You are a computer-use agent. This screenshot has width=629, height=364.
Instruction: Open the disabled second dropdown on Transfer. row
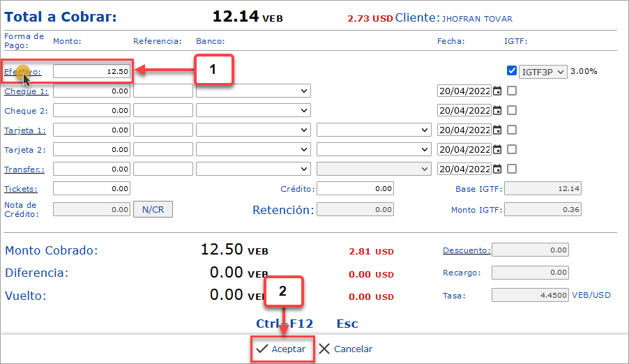tap(374, 169)
